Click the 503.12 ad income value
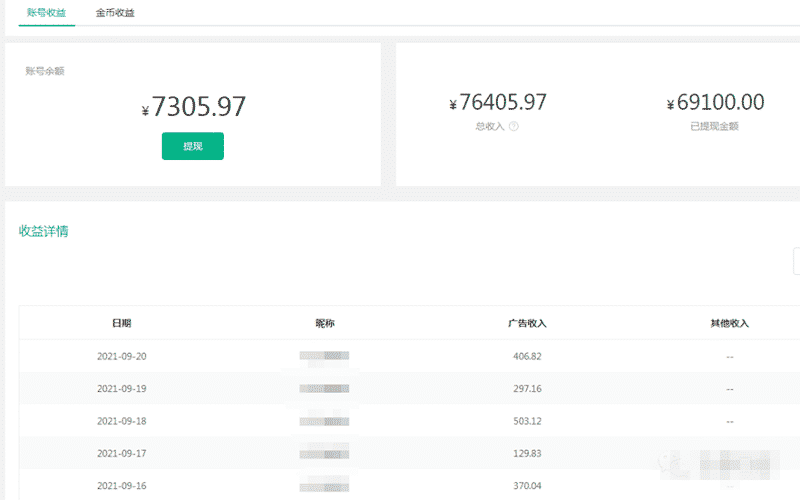 tap(527, 421)
